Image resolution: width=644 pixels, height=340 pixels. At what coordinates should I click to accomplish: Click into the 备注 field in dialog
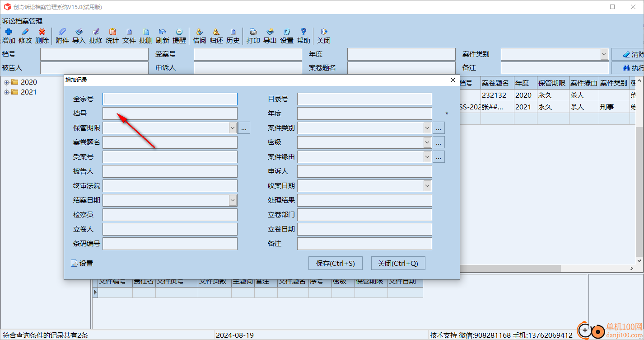pos(364,244)
